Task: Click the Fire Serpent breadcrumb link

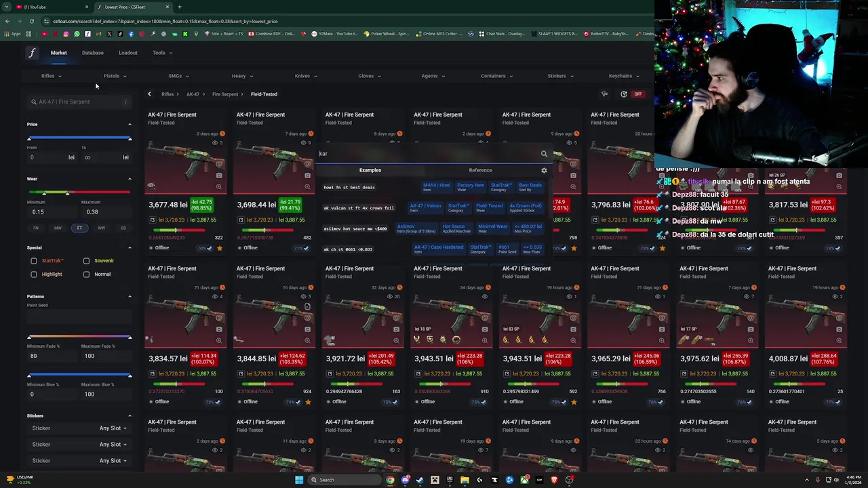Action: 225,94
